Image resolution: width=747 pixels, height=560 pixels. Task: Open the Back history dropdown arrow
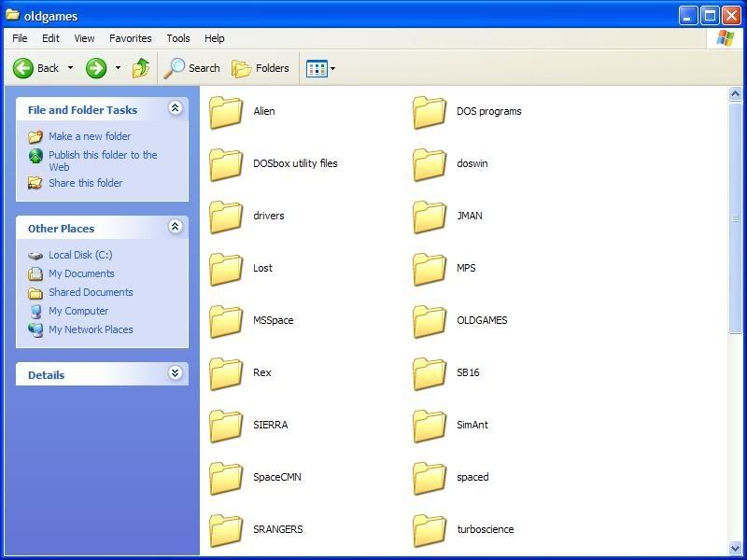tap(70, 68)
